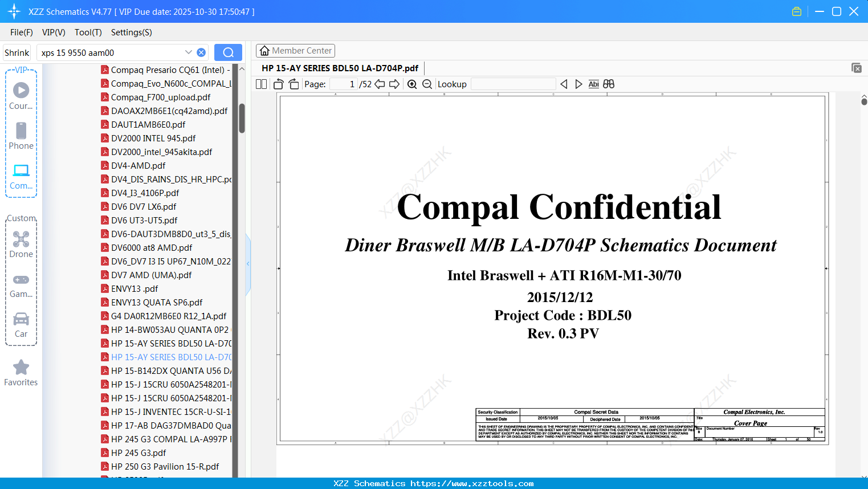Go to previous page arrow
Screen dimensions: 868x489
(x=380, y=84)
